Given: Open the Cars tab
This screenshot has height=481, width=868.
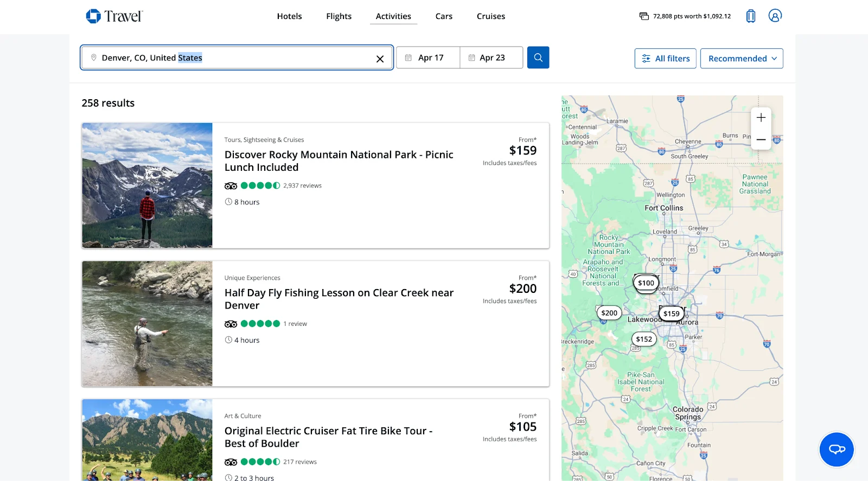Looking at the screenshot, I should (x=444, y=16).
